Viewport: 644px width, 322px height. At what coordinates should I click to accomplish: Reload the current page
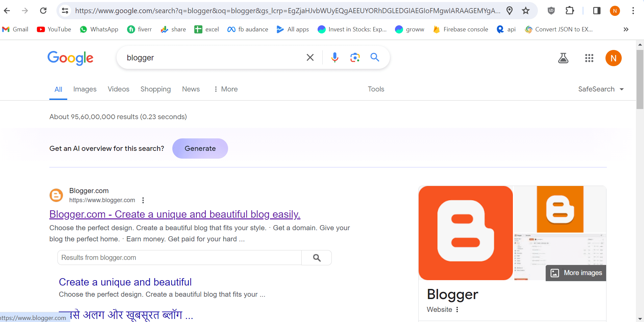pyautogui.click(x=43, y=11)
